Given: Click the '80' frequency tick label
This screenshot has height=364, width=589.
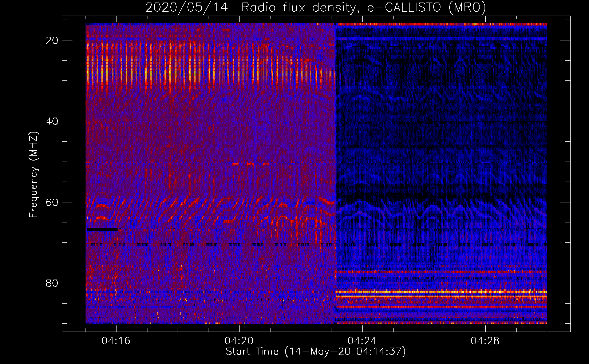Looking at the screenshot, I should 52,283.
